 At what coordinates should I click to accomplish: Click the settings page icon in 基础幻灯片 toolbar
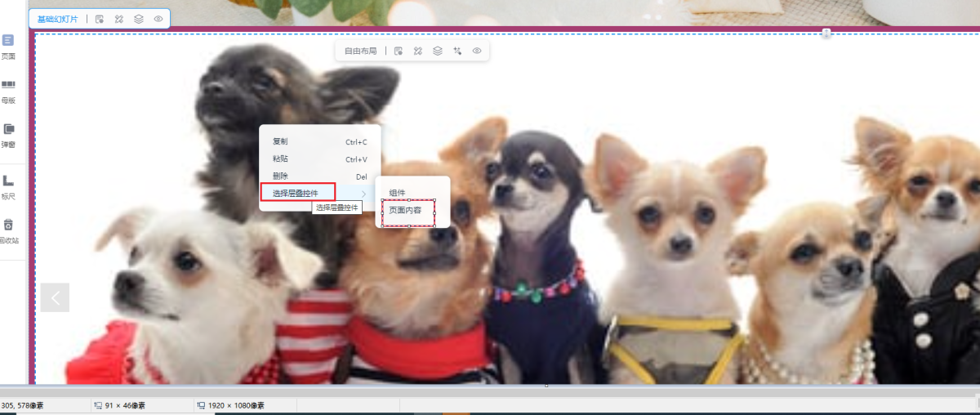tap(100, 19)
